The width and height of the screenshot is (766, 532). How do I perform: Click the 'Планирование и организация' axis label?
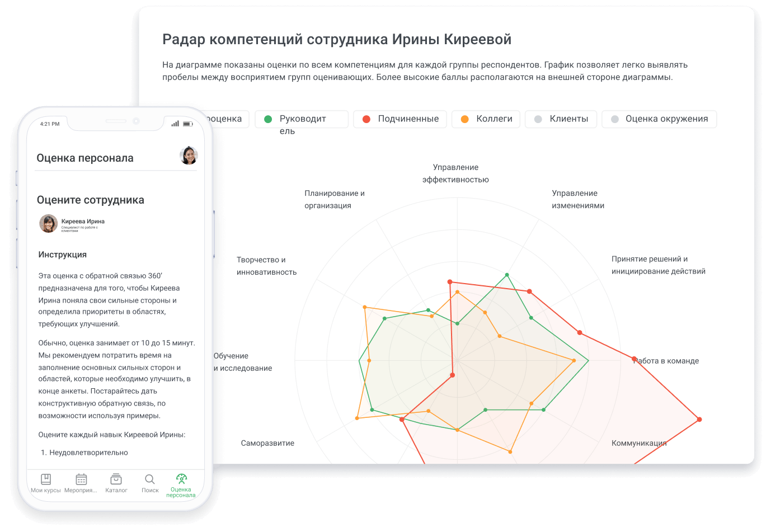pyautogui.click(x=335, y=199)
